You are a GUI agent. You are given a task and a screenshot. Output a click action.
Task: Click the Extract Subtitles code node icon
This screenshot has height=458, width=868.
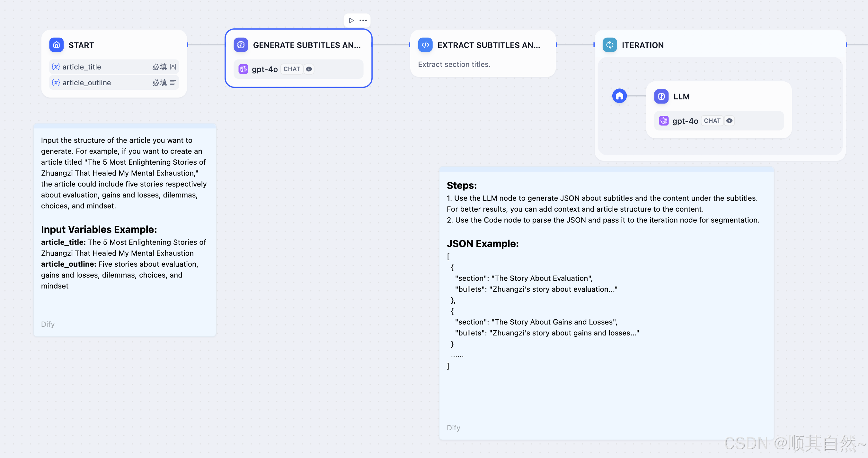tap(425, 45)
